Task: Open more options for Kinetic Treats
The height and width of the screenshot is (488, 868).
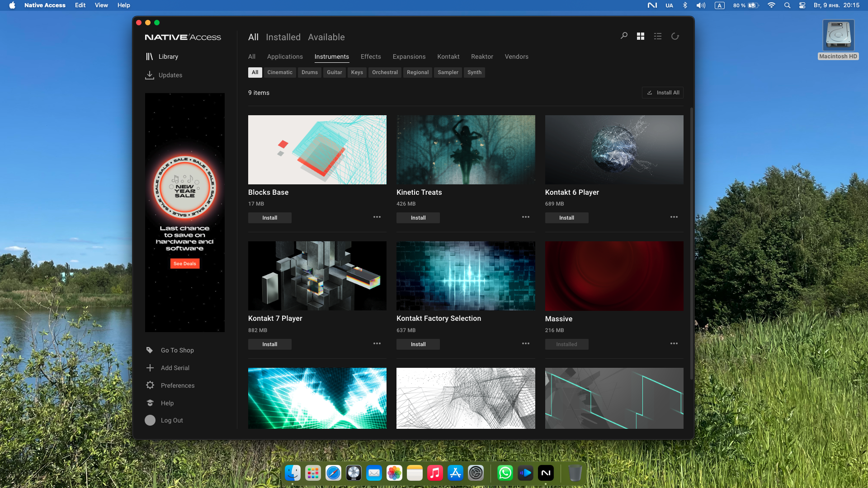Action: point(526,217)
